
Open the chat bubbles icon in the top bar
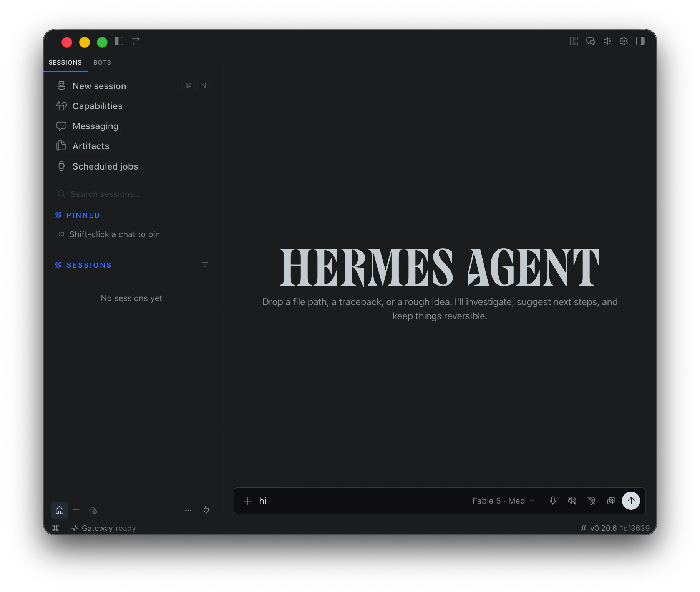coord(591,41)
